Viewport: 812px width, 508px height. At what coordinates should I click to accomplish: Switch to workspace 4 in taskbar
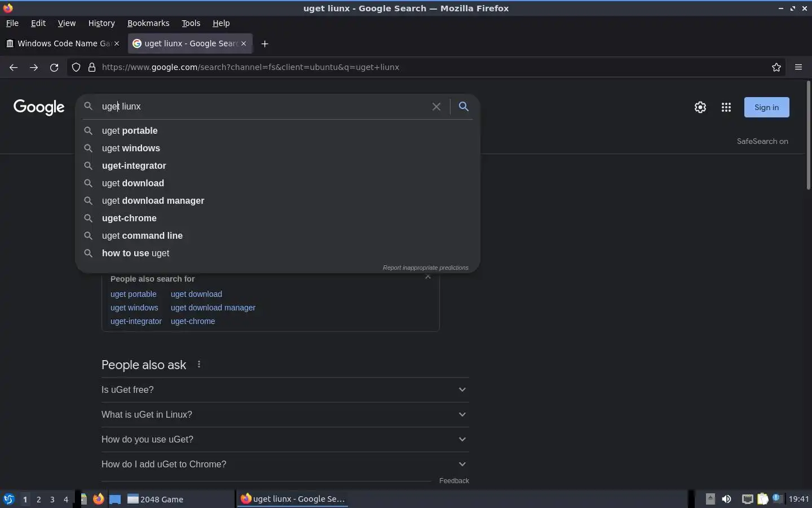click(x=66, y=499)
